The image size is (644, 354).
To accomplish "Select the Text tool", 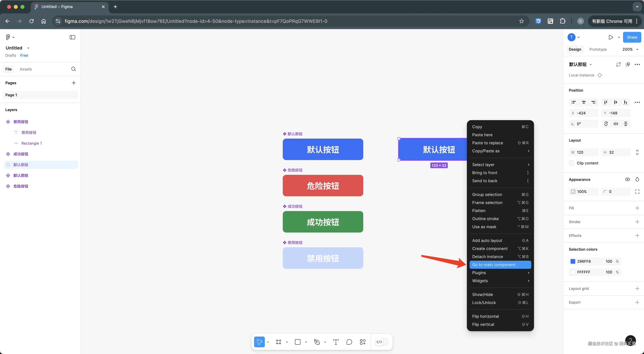I will [x=336, y=342].
